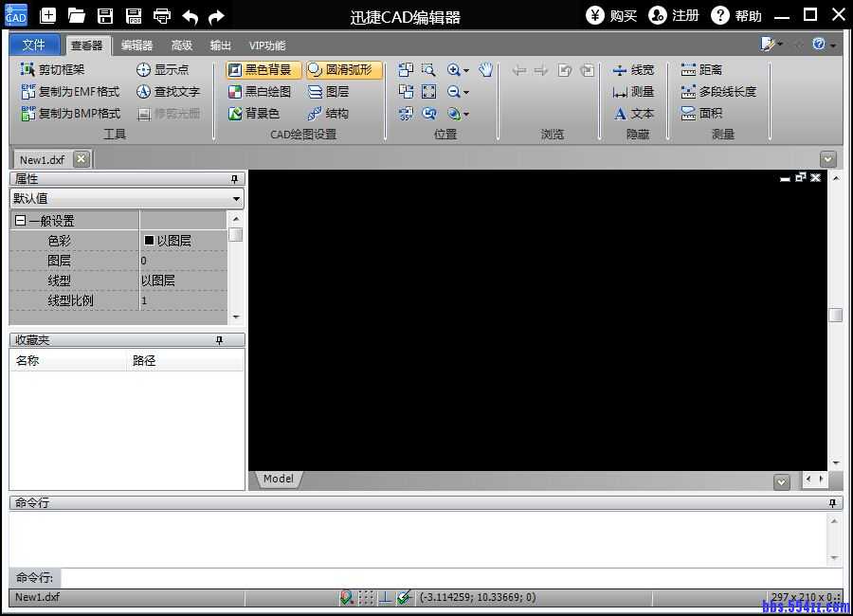Open 查找文字 find text tool
This screenshot has height=616, width=853.
pos(168,92)
